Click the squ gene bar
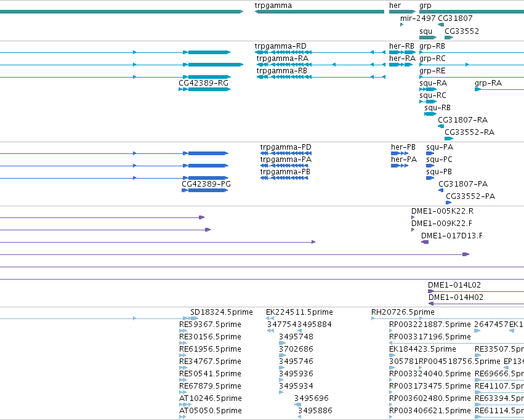This screenshot has width=524, height=420. pyautogui.click(x=428, y=38)
